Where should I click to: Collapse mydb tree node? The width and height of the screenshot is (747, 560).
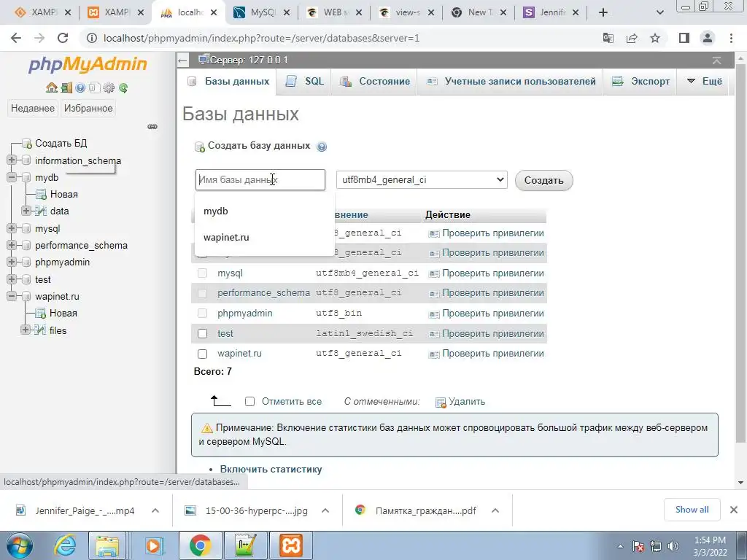pyautogui.click(x=12, y=177)
